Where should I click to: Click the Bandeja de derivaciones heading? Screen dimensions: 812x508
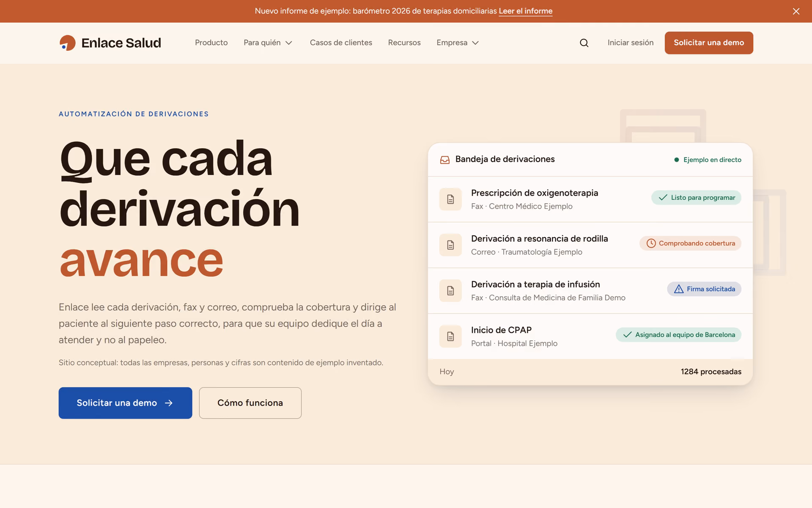coord(505,159)
